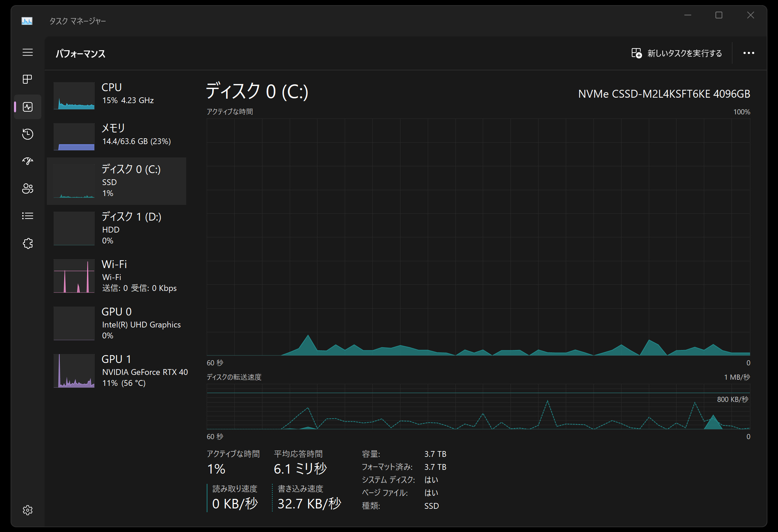Open the Details list page icon
This screenshot has width=778, height=532.
tap(28, 216)
